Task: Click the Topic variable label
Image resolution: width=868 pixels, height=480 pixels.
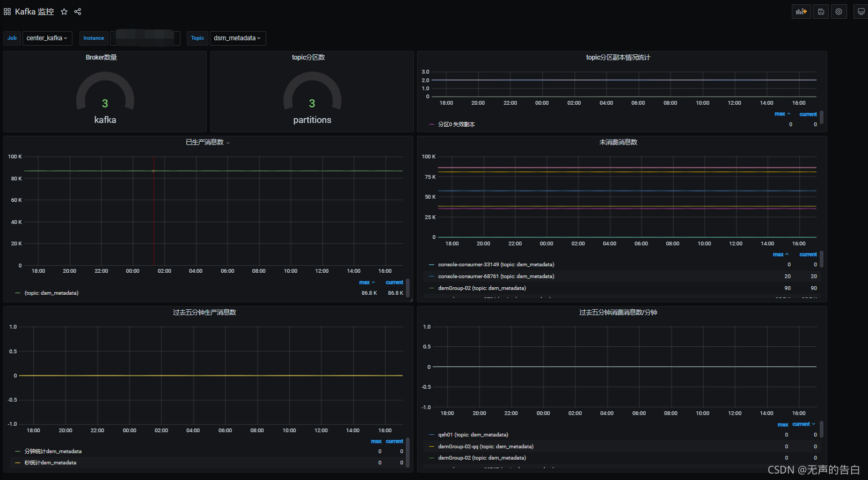Action: (198, 38)
